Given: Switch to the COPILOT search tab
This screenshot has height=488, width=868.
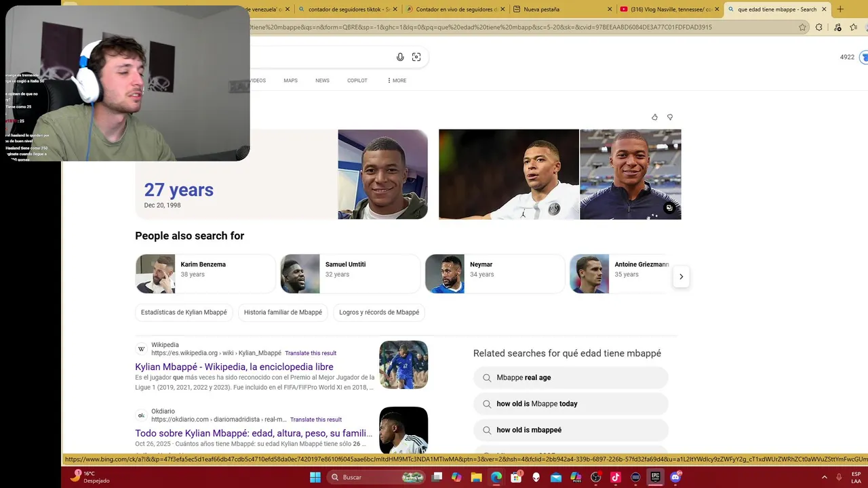Looking at the screenshot, I should pyautogui.click(x=357, y=81).
